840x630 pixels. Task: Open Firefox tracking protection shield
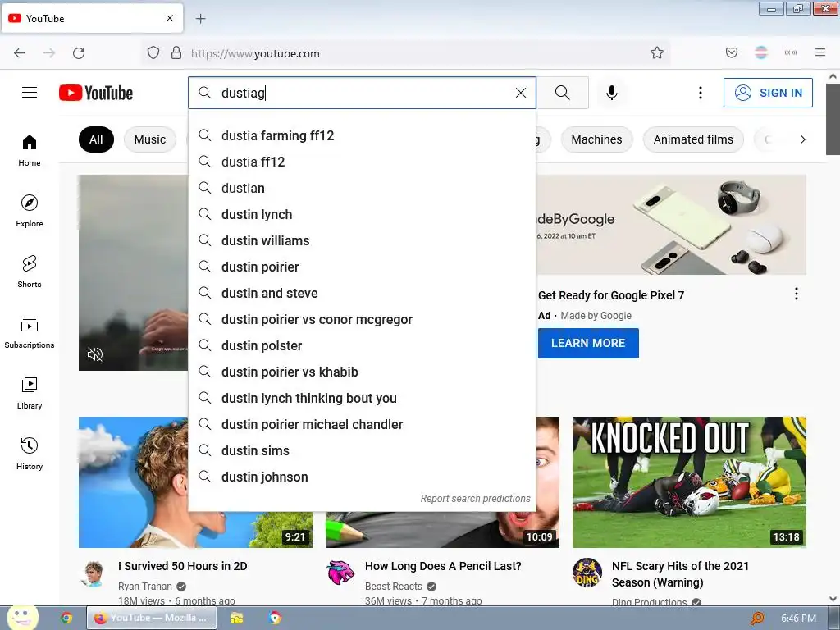point(153,52)
